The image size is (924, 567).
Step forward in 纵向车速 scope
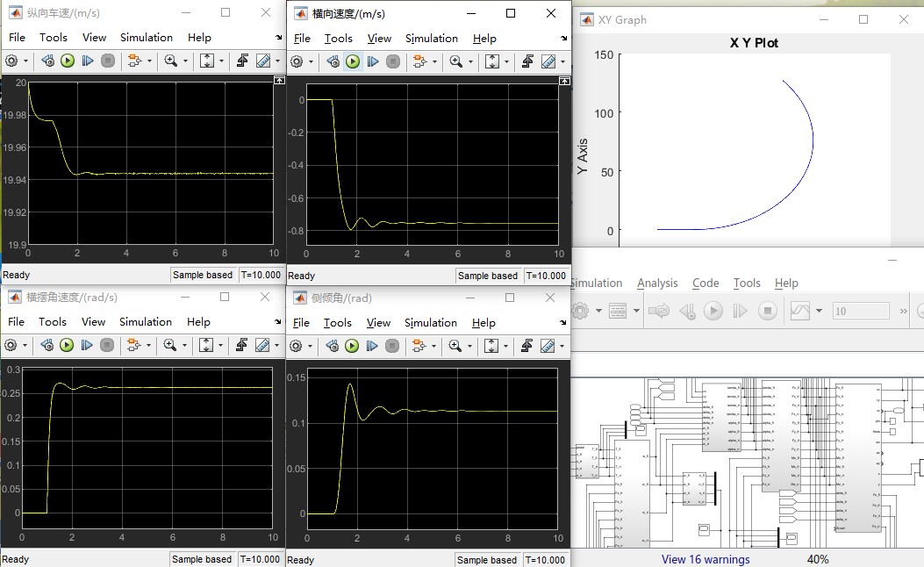[x=88, y=61]
